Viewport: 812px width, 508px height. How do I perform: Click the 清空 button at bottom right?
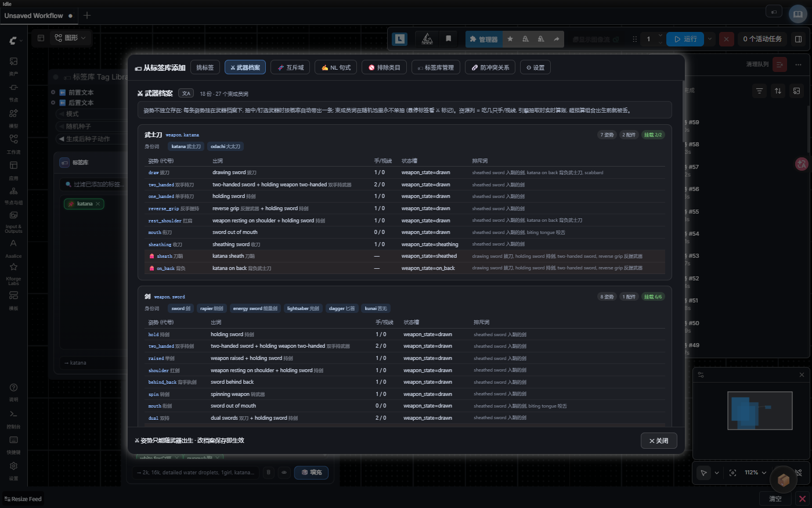coord(775,499)
